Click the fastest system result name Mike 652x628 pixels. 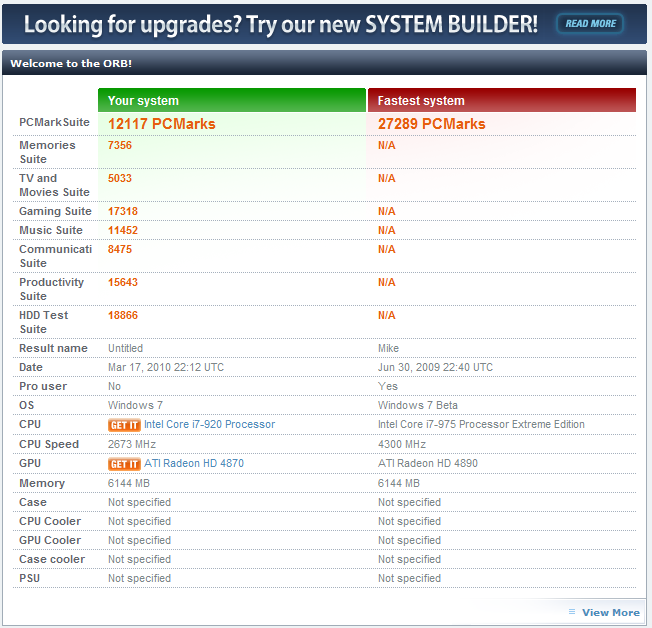pyautogui.click(x=388, y=348)
